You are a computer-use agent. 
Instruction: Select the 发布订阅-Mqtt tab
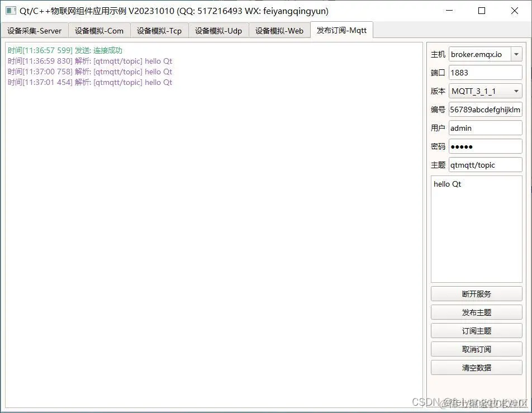click(341, 31)
